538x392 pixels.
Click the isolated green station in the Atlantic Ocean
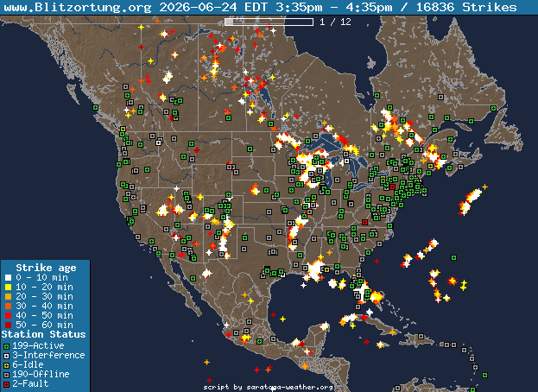453,257
